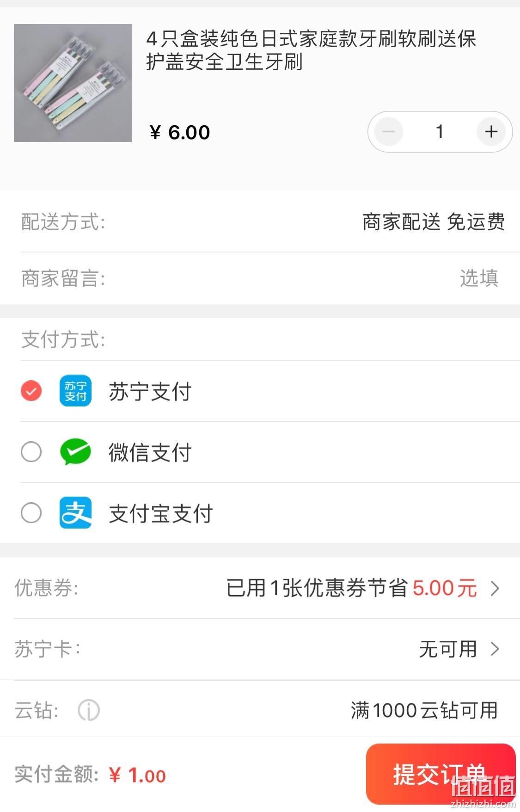Submit order via 提交订单 button
This screenshot has width=520, height=812.
(x=441, y=774)
